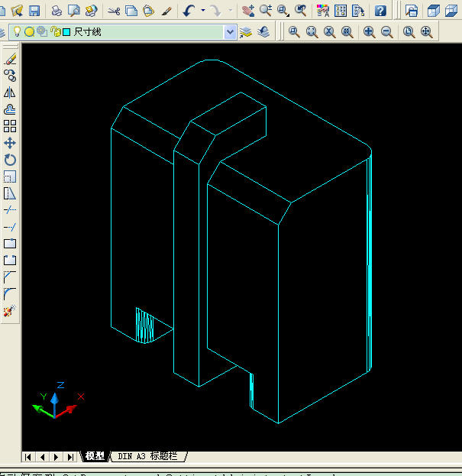Activate Zoom Realtime magnifier

point(266,11)
